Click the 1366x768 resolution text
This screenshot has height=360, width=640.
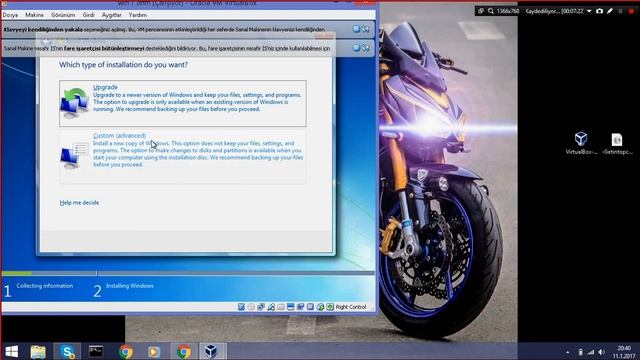[508, 11]
